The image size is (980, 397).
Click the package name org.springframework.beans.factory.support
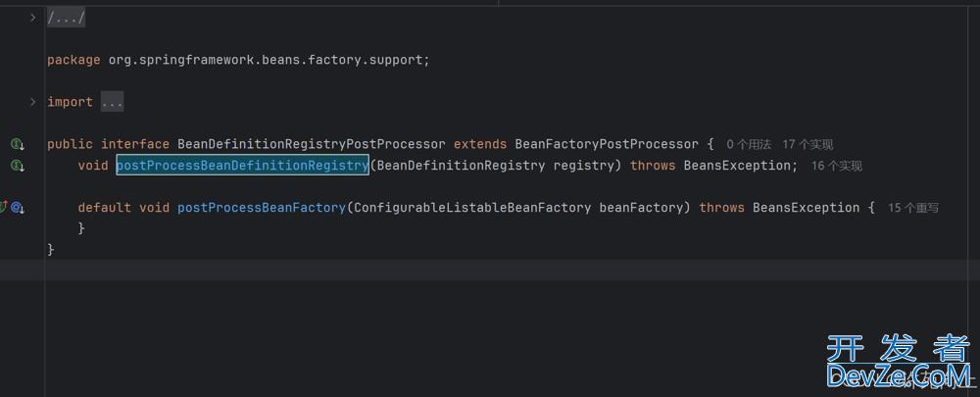coord(265,60)
